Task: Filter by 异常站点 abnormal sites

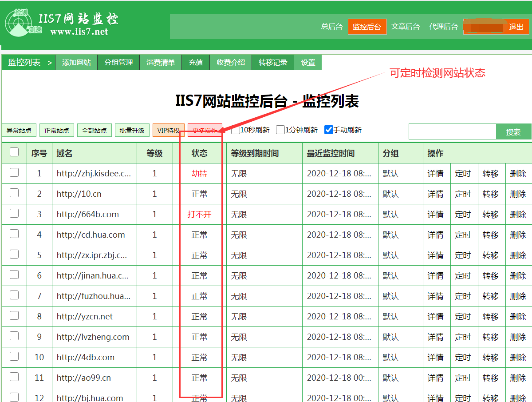Action: [19, 130]
